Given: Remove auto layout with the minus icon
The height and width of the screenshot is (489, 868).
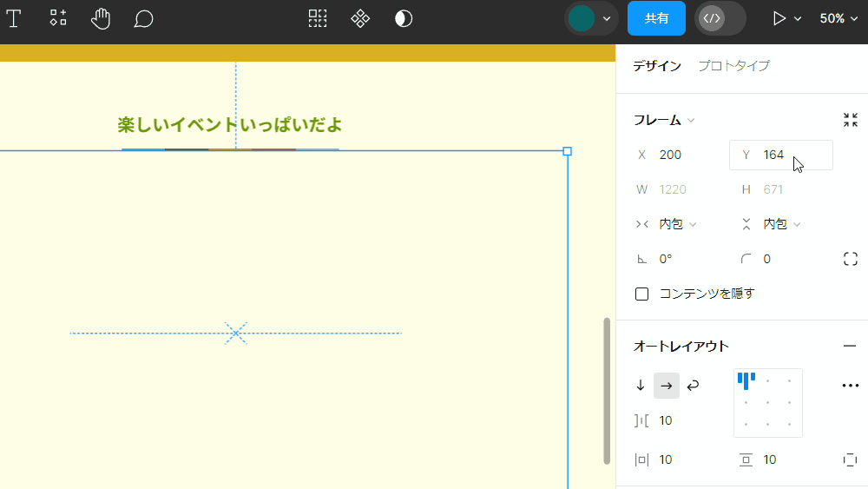Looking at the screenshot, I should pos(850,346).
